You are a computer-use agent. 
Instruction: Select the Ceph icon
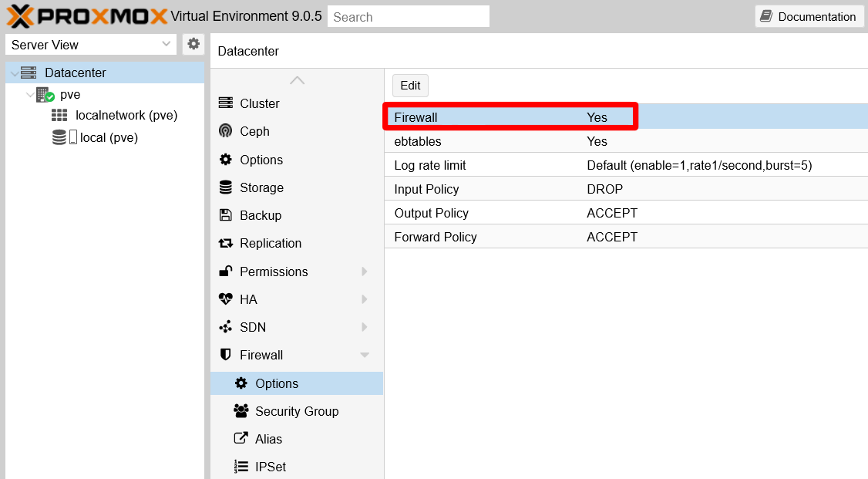click(227, 131)
